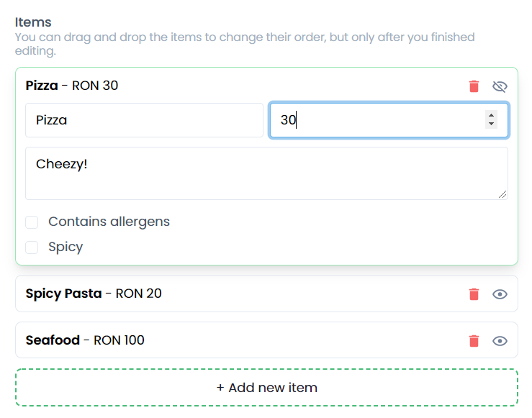Image resolution: width=532 pixels, height=418 pixels.
Task: Enable the Contains allergens checkbox
Action: [x=32, y=222]
